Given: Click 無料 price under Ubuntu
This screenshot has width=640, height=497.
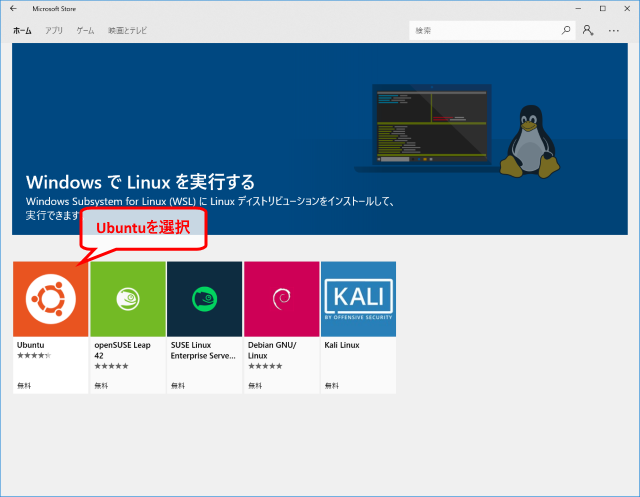Looking at the screenshot, I should pos(24,386).
